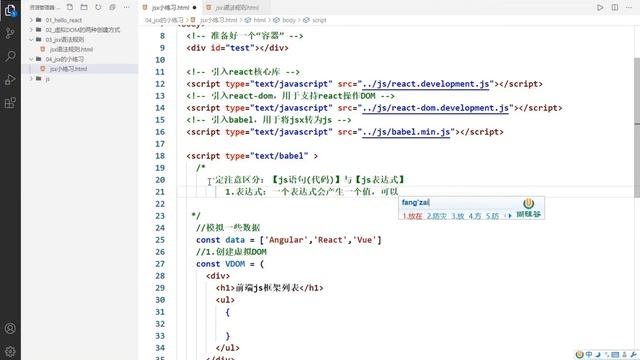Switch to the jsx语法规则.html editor tab
The image size is (640, 360).
point(237,7)
